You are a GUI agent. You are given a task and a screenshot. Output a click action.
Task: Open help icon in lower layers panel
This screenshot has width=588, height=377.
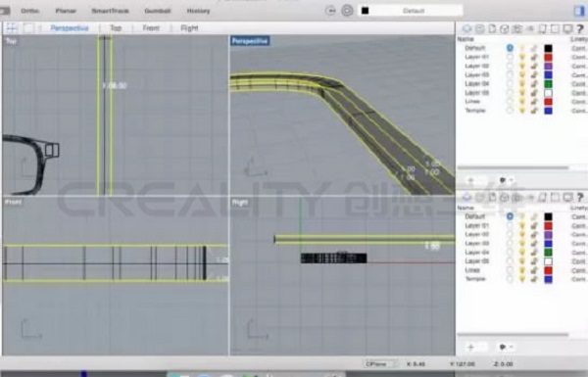[x=580, y=197]
